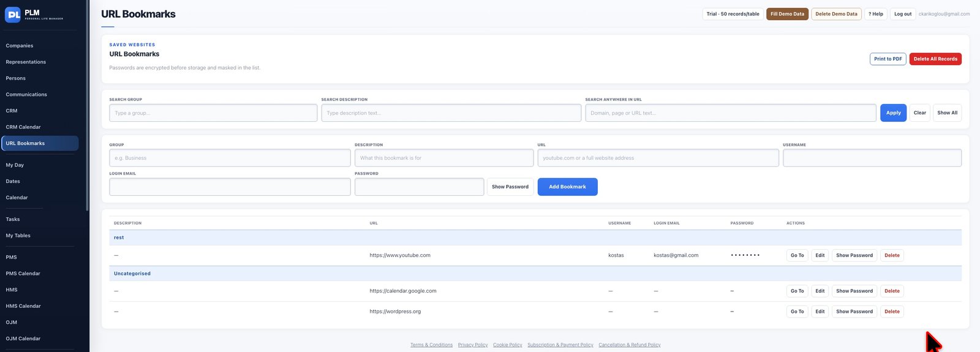The image size is (980, 352).
Task: Delete the youtube.com bookmark
Action: pyautogui.click(x=892, y=255)
